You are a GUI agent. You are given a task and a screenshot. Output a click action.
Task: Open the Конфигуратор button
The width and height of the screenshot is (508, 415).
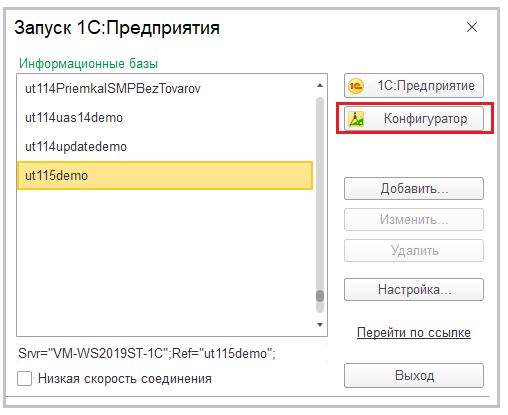414,118
